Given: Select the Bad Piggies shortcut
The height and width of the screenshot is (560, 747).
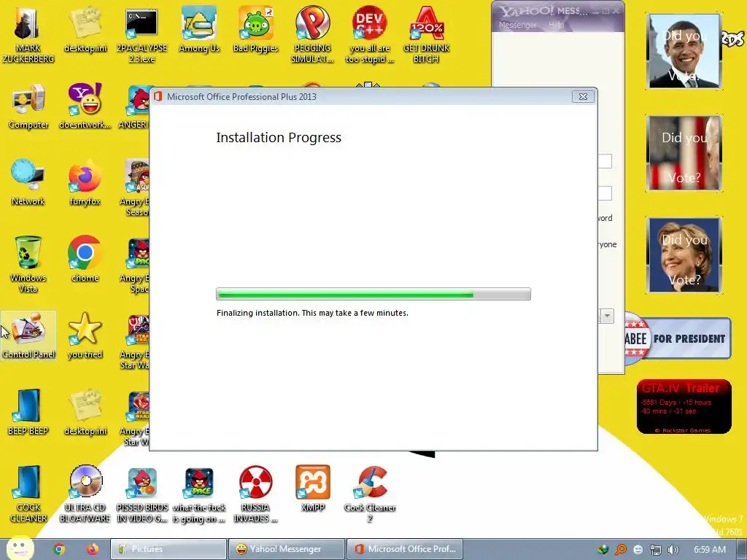Looking at the screenshot, I should click(255, 29).
